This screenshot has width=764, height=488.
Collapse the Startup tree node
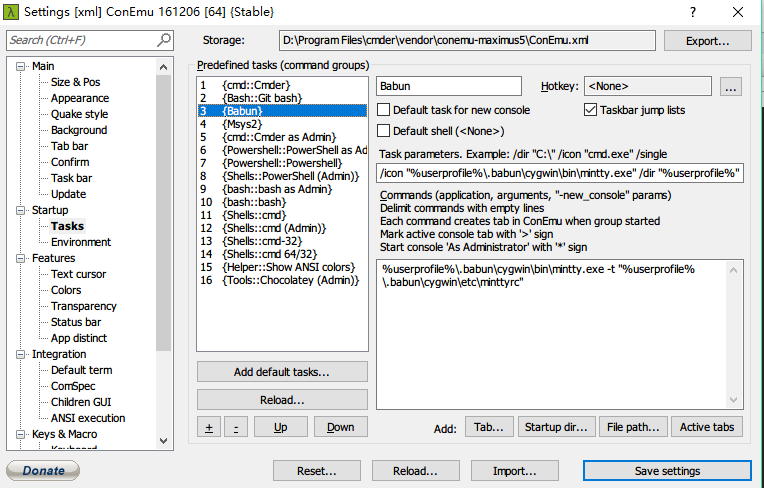[20, 210]
